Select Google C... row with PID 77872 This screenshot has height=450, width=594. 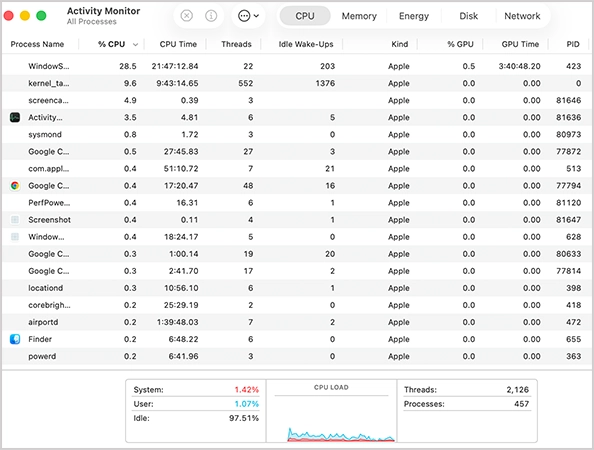pos(297,152)
